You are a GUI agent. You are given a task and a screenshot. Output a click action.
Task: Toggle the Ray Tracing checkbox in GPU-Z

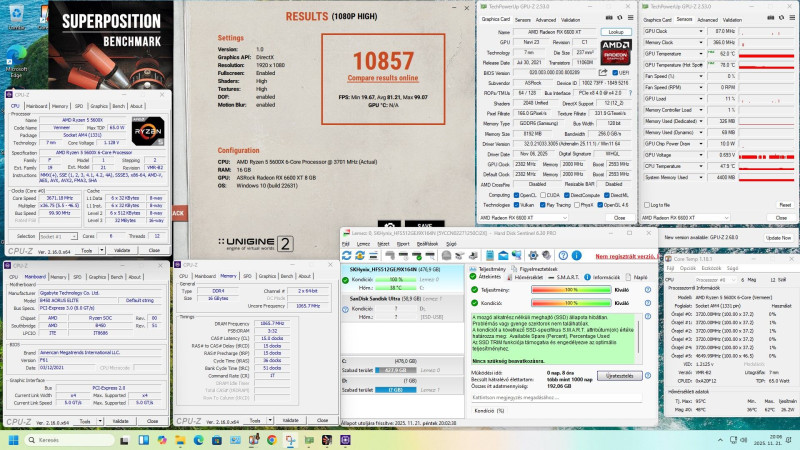(x=543, y=205)
